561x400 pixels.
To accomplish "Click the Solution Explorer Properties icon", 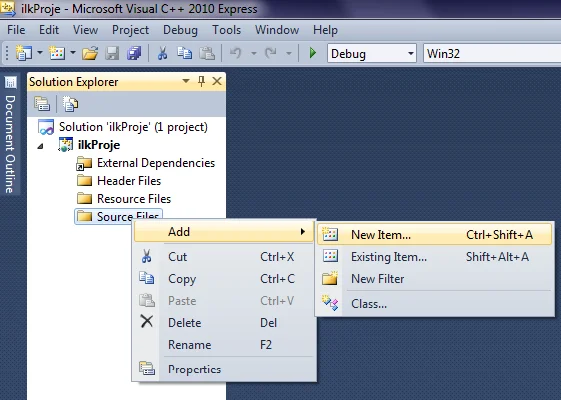I will [42, 104].
